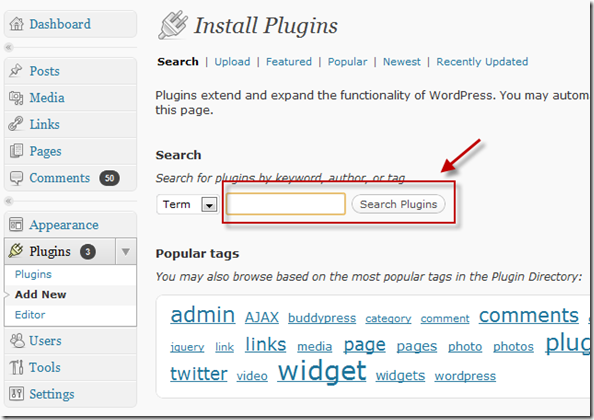Open the Editor submenu item under Plugins
The width and height of the screenshot is (594, 420).
(x=30, y=315)
